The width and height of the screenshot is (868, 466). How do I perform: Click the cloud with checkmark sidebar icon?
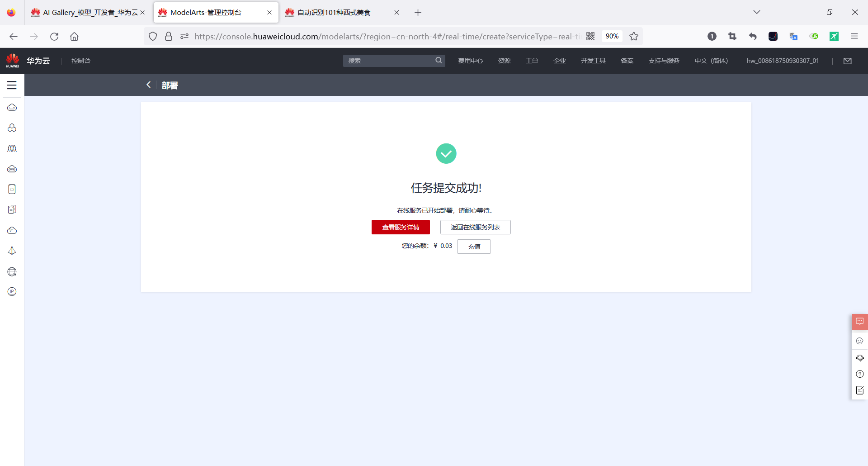(x=12, y=230)
